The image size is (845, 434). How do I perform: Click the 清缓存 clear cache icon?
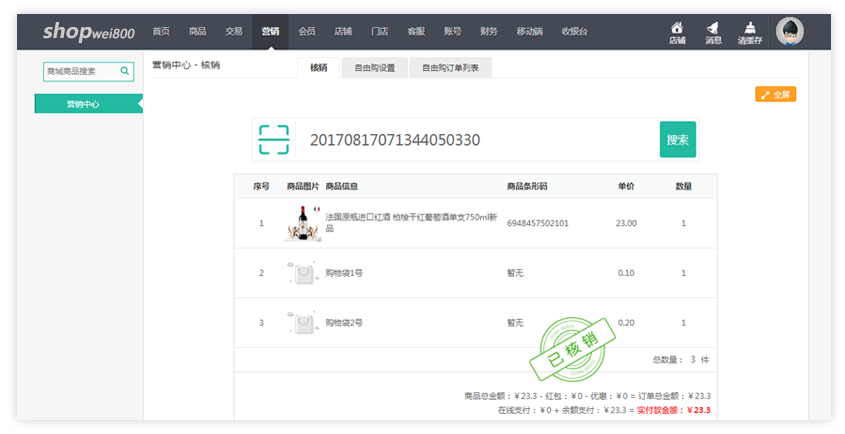click(750, 32)
